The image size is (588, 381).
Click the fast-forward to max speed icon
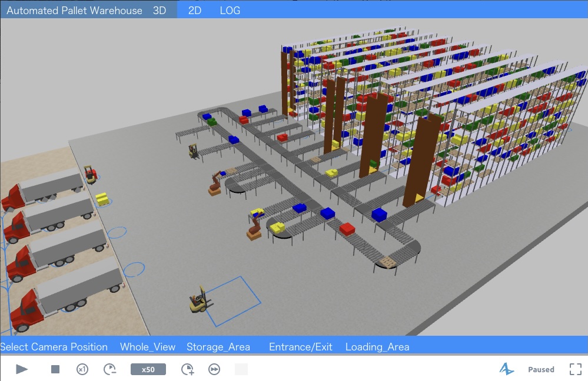pyautogui.click(x=214, y=369)
